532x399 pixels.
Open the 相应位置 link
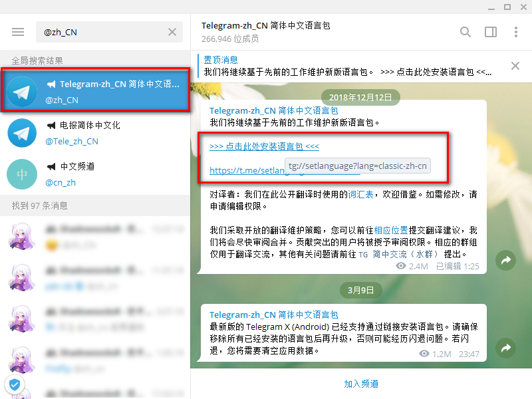(391, 230)
